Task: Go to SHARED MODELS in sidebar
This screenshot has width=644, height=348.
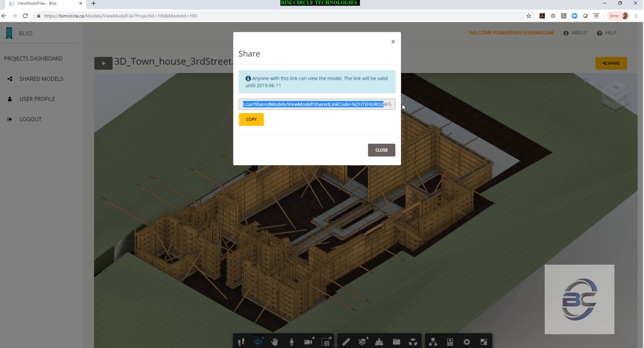Action: point(41,79)
